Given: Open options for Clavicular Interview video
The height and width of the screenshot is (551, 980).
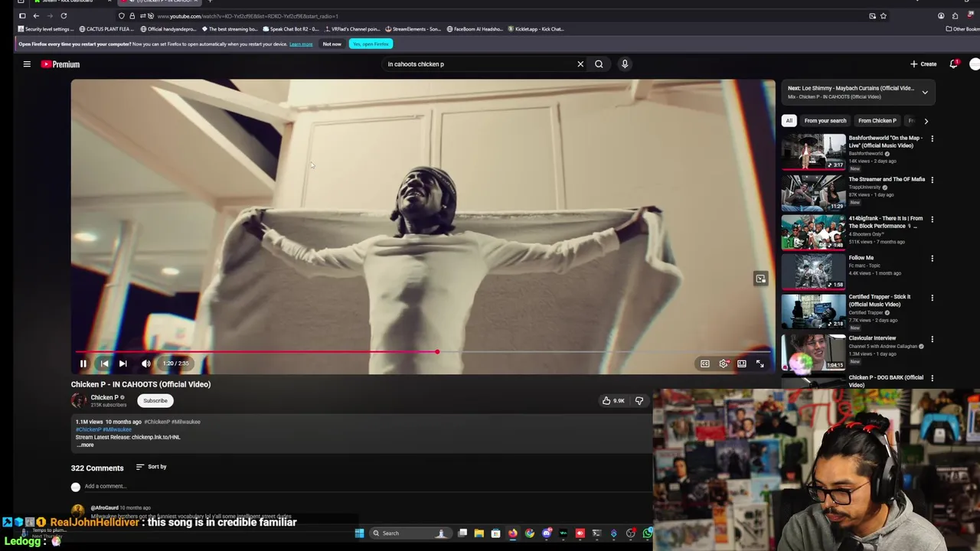Looking at the screenshot, I should (x=932, y=338).
